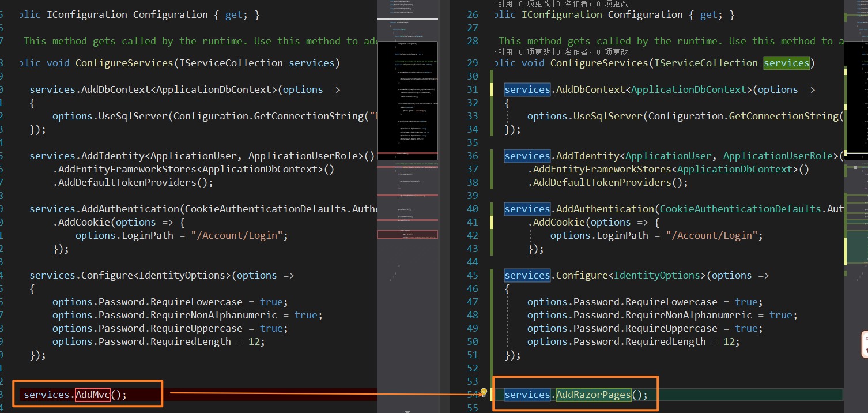This screenshot has width=868, height=413.
Task: Click IdentityOptions in the left pane
Action: (182, 275)
